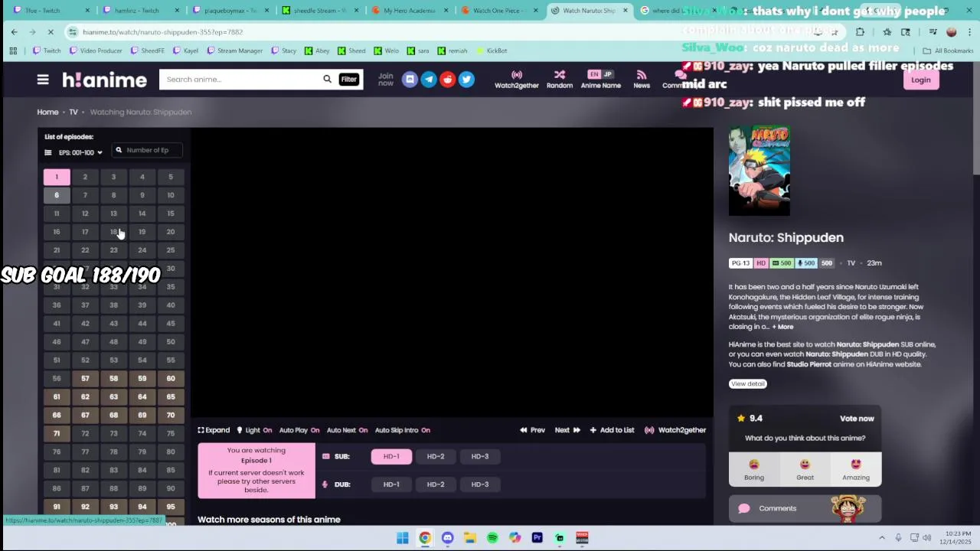Select episode 57 in the episode list

pyautogui.click(x=85, y=378)
